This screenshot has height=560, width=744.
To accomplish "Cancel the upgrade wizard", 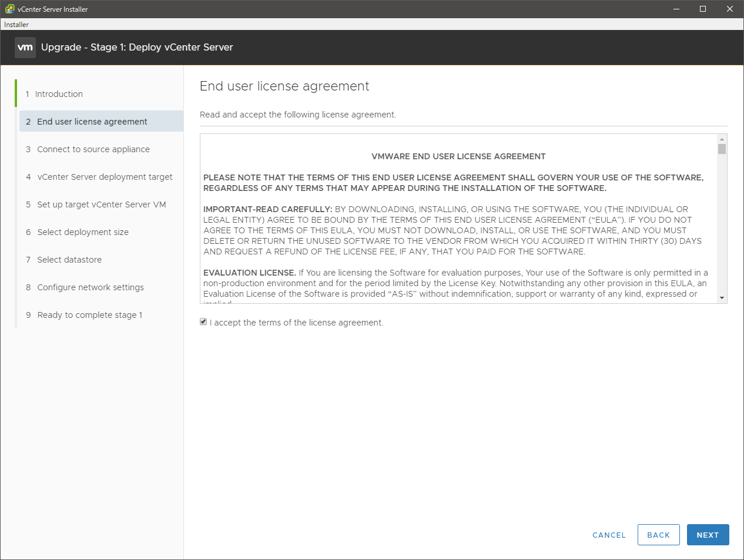I will coord(609,535).
